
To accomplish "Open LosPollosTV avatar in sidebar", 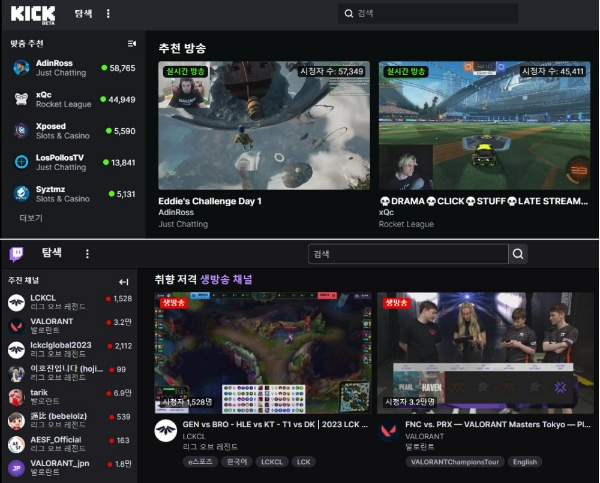I will [x=21, y=162].
